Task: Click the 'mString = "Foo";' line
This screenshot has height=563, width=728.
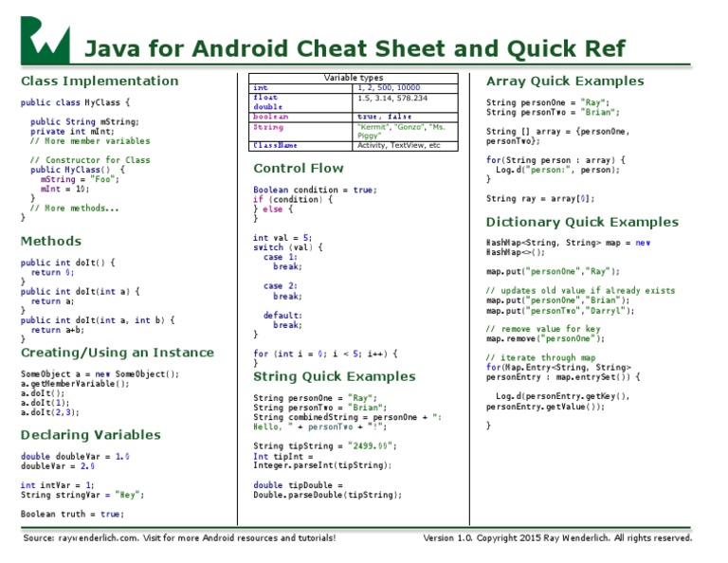Action: tap(80, 179)
